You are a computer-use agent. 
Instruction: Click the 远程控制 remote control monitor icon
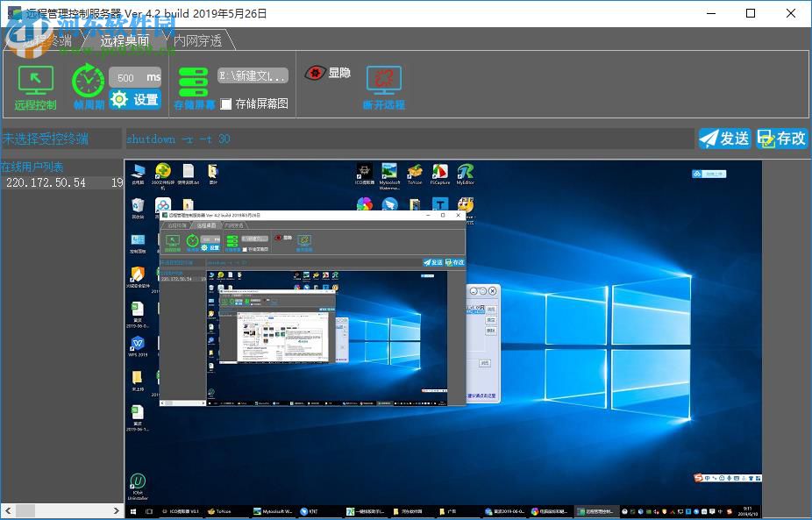35,81
